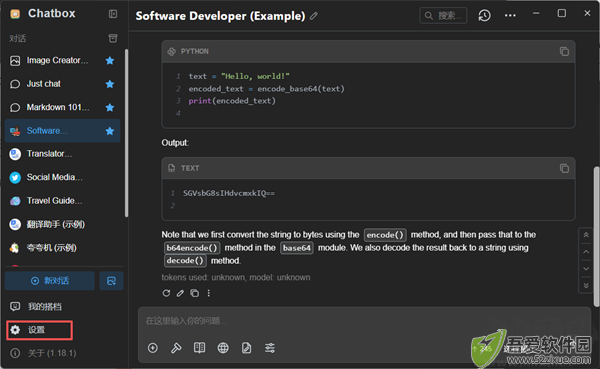600x369 pixels.
Task: Click the archive conversations icon beside 对话
Action: [x=113, y=38]
